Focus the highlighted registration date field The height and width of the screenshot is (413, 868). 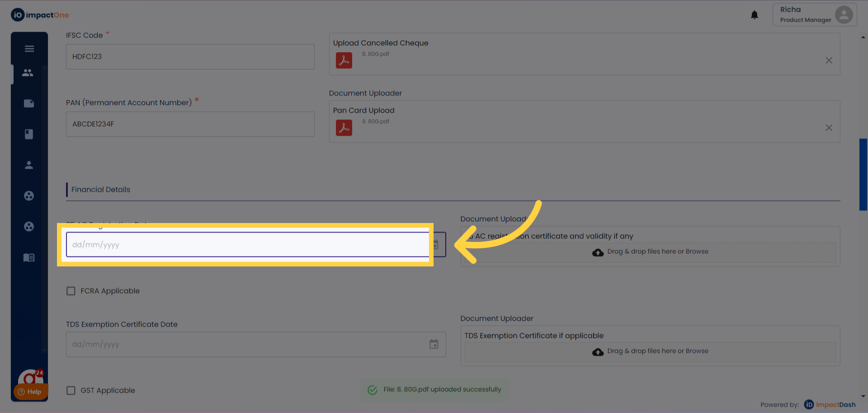pos(256,245)
